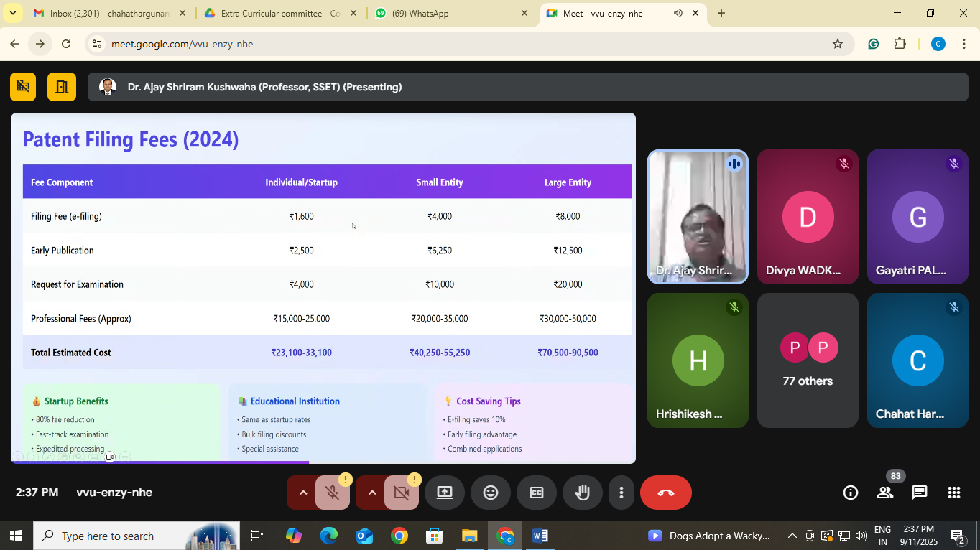Click the leave call red button
Screen dimensions: 980x550
tap(665, 493)
